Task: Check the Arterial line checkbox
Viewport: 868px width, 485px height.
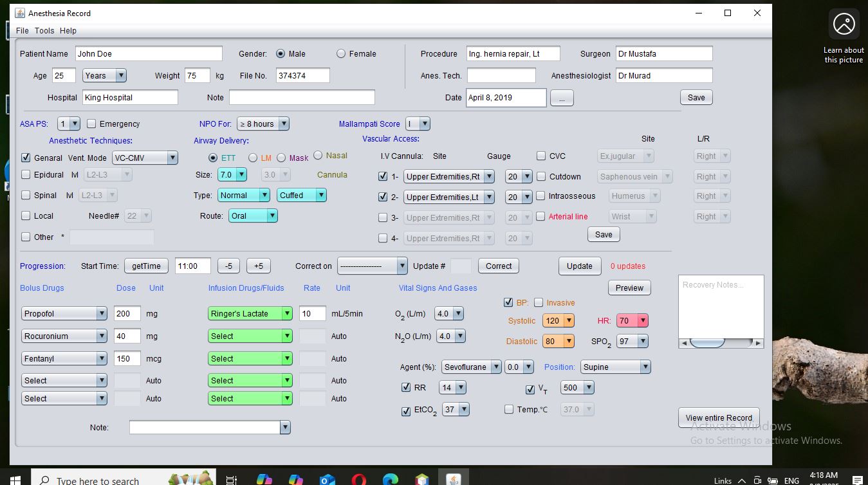Action: click(x=541, y=217)
